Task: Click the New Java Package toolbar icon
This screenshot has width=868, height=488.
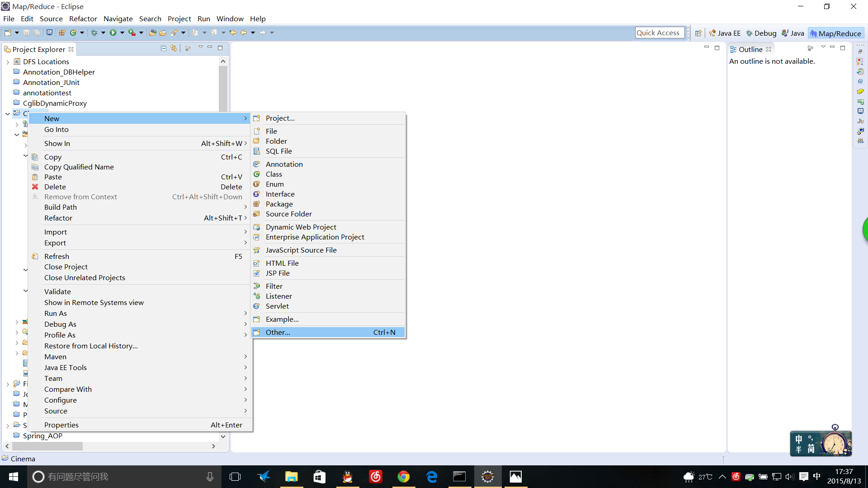Action: point(62,33)
